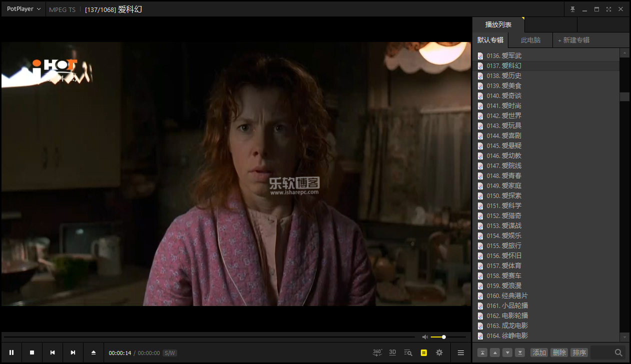This screenshot has height=364, width=631.
Task: Select playlist entry 0143. 爱玩具
Action: pyautogui.click(x=546, y=125)
